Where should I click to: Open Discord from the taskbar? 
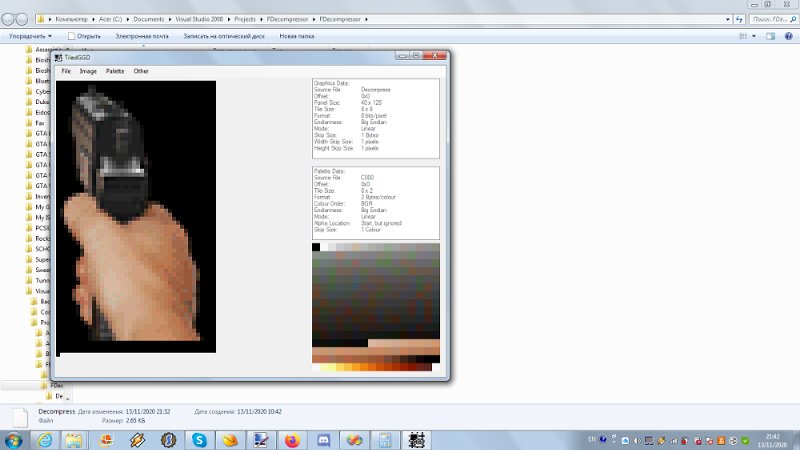[323, 440]
